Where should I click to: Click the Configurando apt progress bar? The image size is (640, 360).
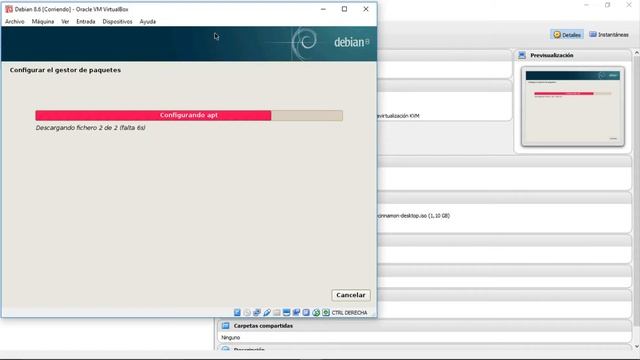pyautogui.click(x=189, y=116)
